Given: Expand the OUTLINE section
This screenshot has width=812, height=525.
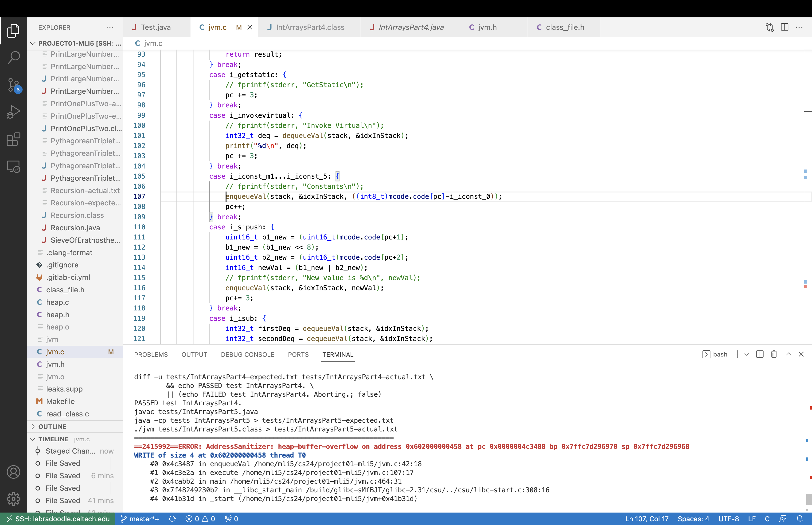Looking at the screenshot, I should [x=52, y=427].
